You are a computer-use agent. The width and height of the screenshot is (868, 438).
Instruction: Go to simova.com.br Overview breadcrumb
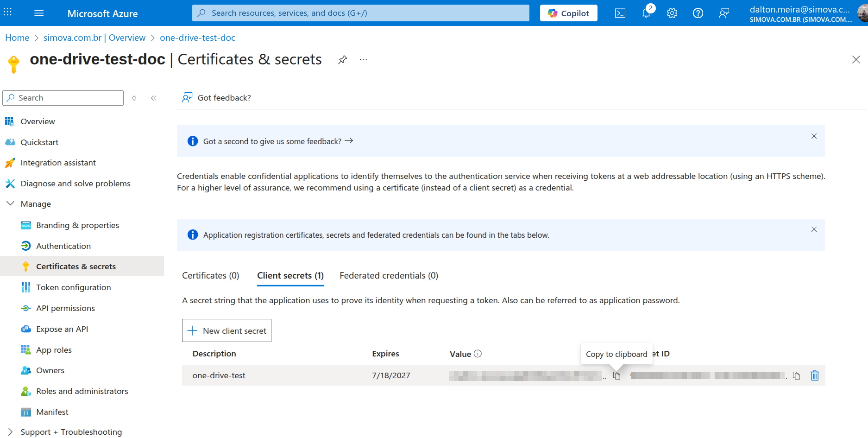(94, 38)
